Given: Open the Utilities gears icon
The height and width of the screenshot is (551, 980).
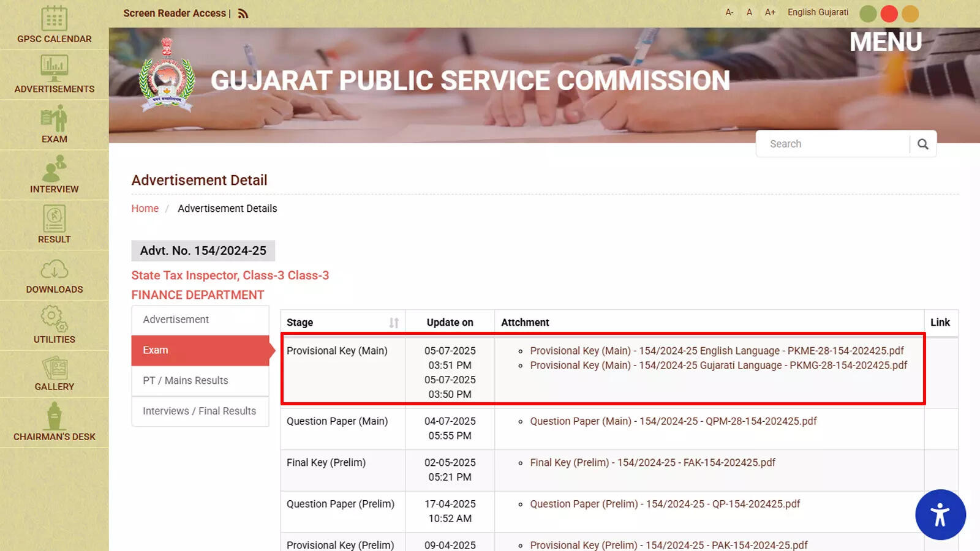Looking at the screenshot, I should (x=54, y=318).
